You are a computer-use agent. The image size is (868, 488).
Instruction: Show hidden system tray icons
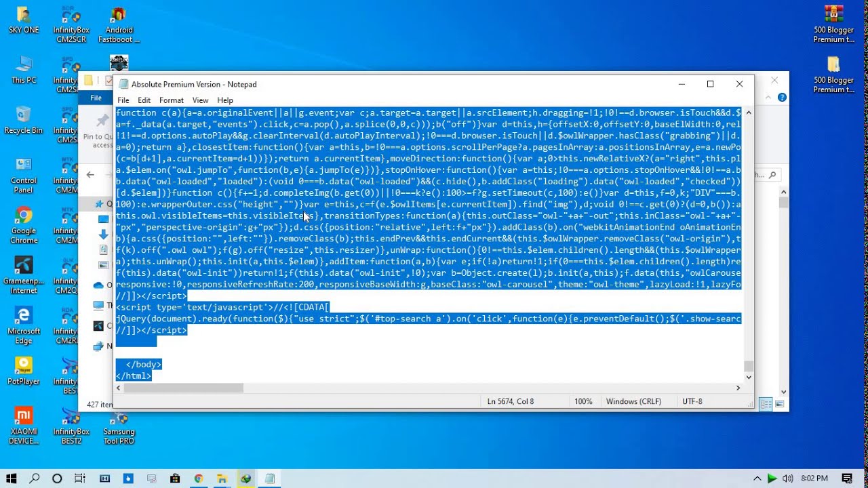(757, 479)
